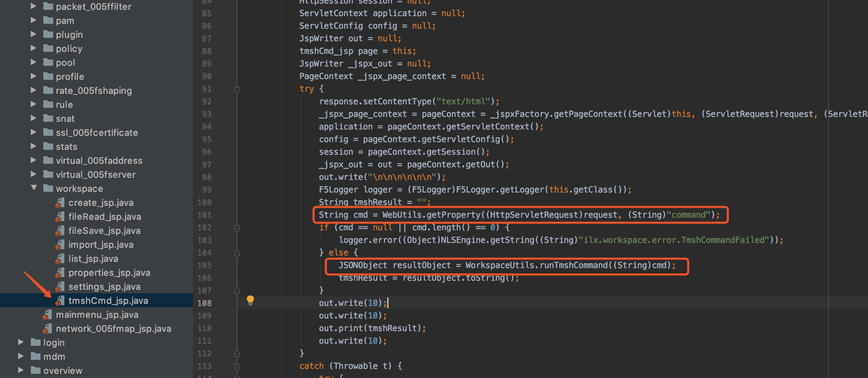Click the fileRead_jsp.java file icon

[x=60, y=217]
